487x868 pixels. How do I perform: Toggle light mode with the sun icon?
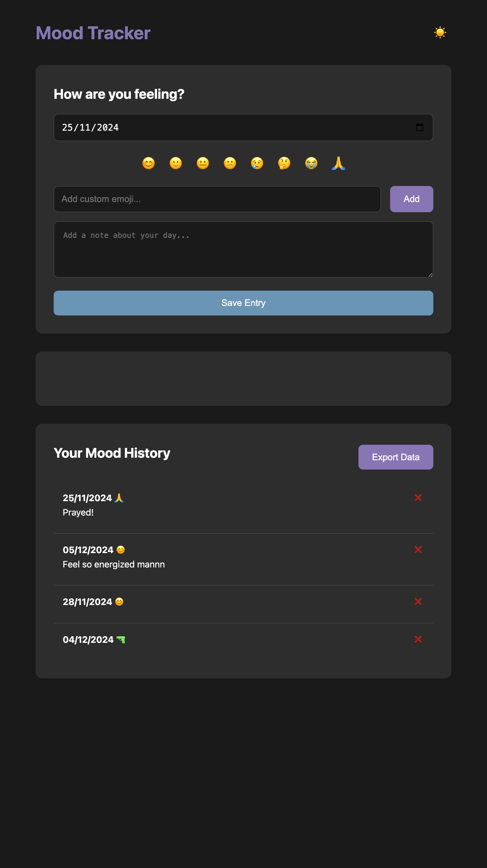[440, 32]
